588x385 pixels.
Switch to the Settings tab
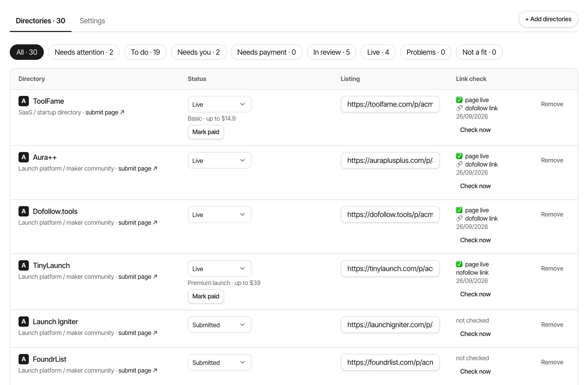[x=92, y=21]
